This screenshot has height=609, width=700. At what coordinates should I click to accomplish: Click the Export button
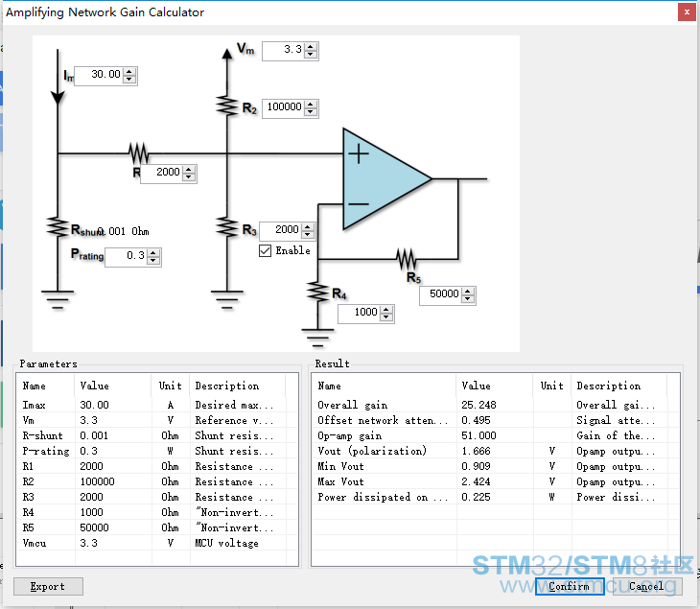[48, 586]
